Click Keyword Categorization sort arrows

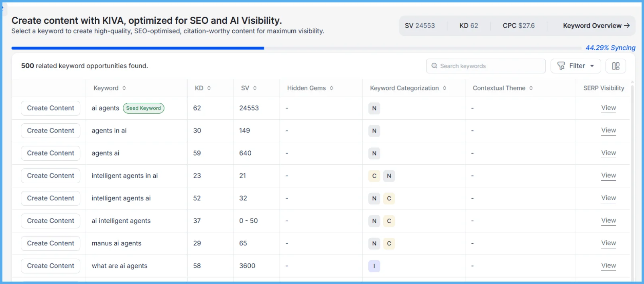point(445,88)
